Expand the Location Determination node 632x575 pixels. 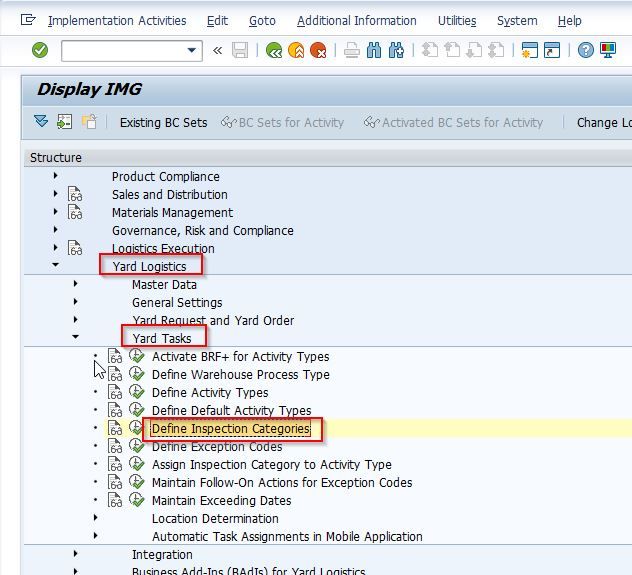(x=96, y=518)
